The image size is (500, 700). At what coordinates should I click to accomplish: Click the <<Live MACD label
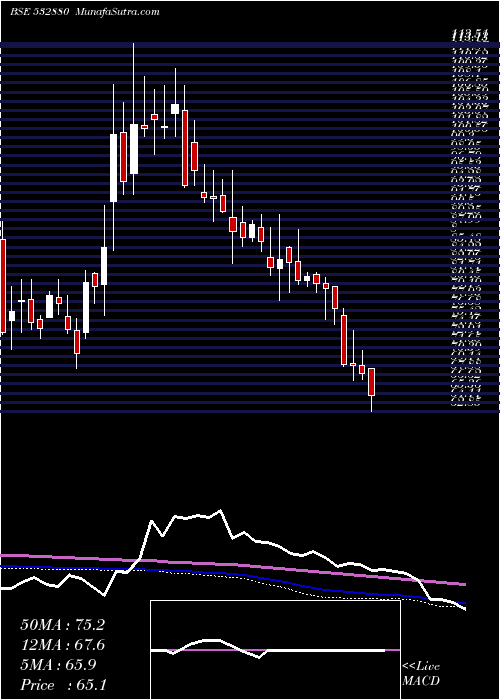coord(421,674)
